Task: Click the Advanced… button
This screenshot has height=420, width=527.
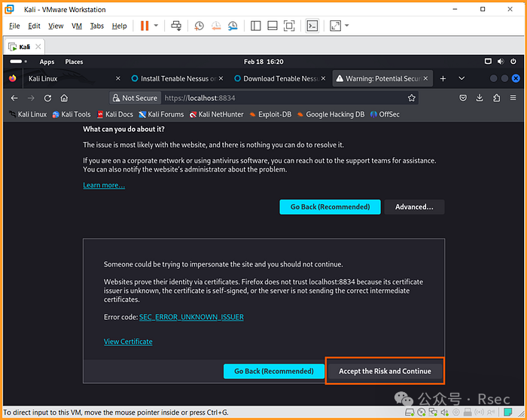Action: [x=414, y=207]
